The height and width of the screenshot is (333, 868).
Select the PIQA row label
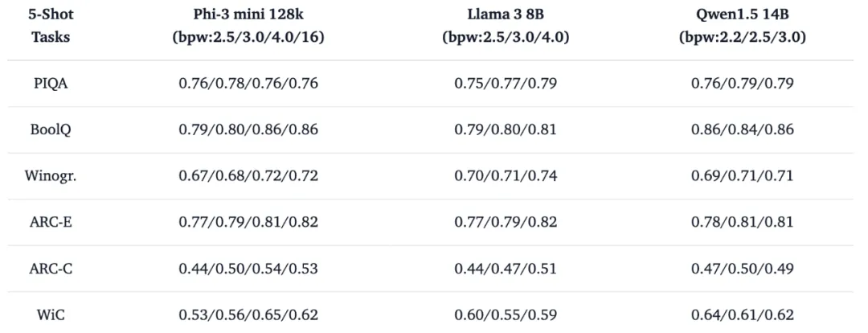click(51, 83)
